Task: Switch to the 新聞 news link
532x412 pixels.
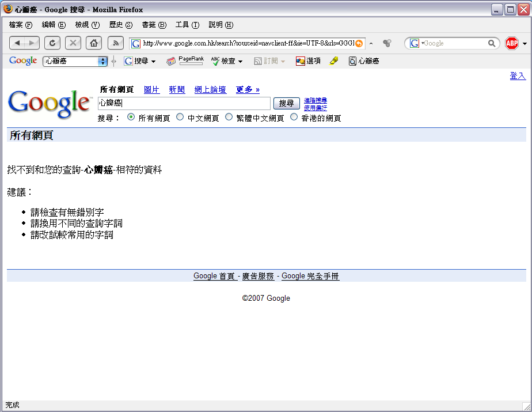Action: click(177, 89)
